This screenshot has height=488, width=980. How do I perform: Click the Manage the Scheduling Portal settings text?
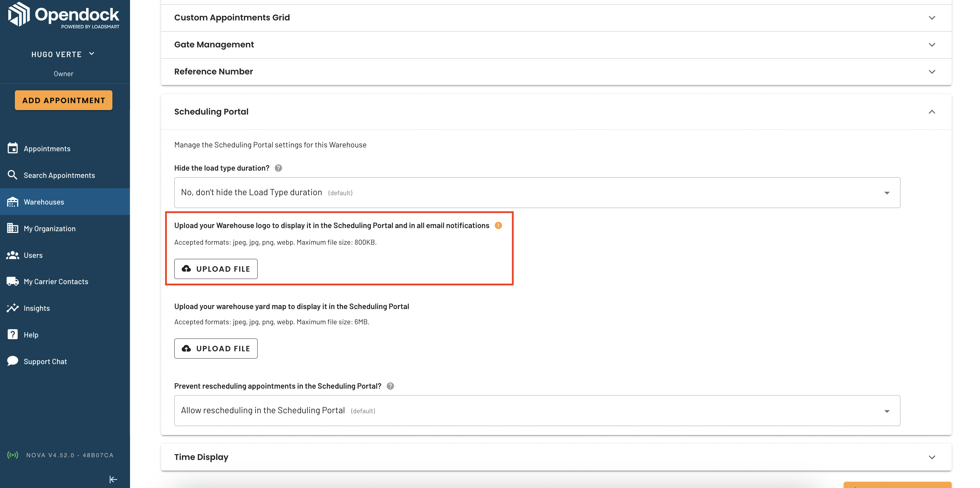pos(270,145)
